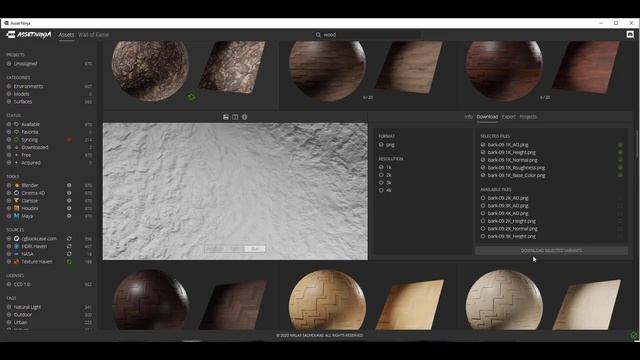640x360 pixels.
Task: Switch to the Assets tab
Action: (x=66, y=35)
